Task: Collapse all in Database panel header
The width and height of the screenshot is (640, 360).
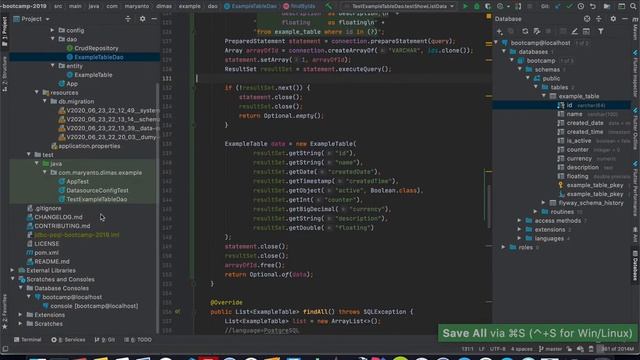Action: click(x=599, y=19)
